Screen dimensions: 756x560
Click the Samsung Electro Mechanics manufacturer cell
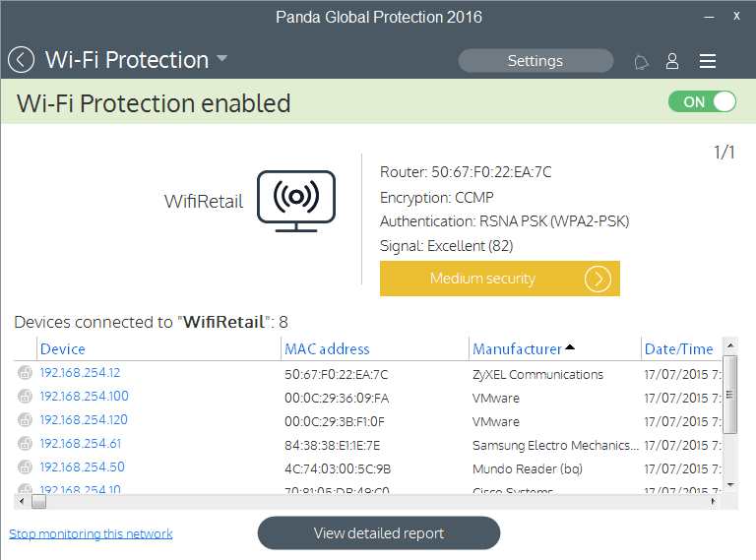click(x=555, y=445)
